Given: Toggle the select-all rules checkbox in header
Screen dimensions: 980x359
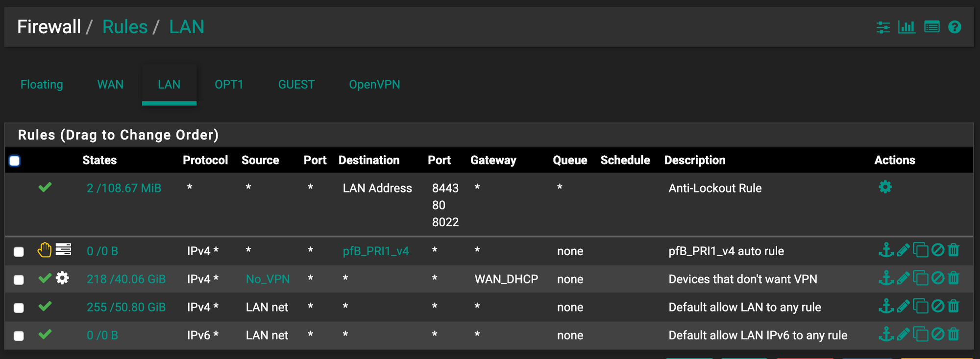Looking at the screenshot, I should (15, 161).
